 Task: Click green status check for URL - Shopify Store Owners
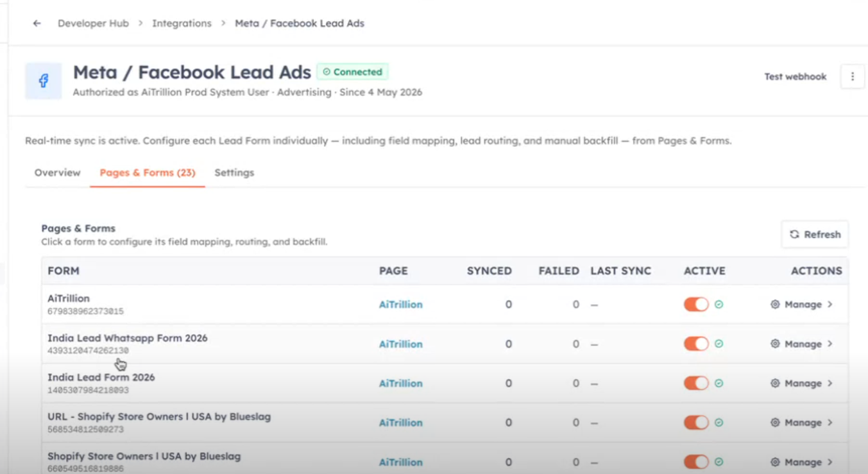[x=719, y=423]
